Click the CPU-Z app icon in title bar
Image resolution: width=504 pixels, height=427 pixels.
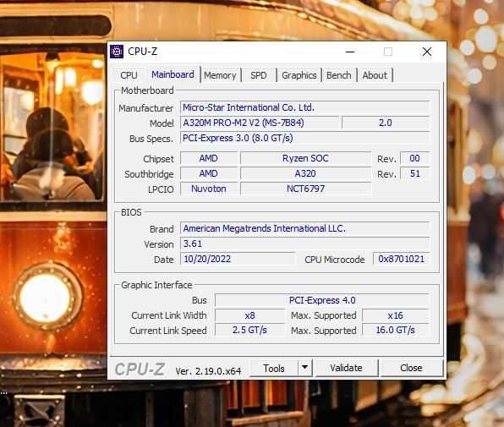click(117, 52)
